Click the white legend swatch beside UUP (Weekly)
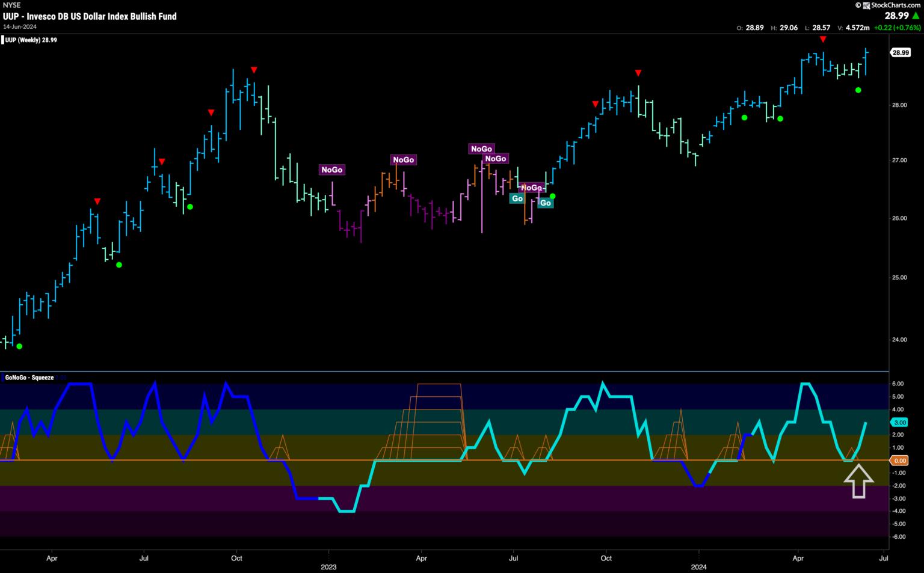The image size is (924, 573). 2,40
